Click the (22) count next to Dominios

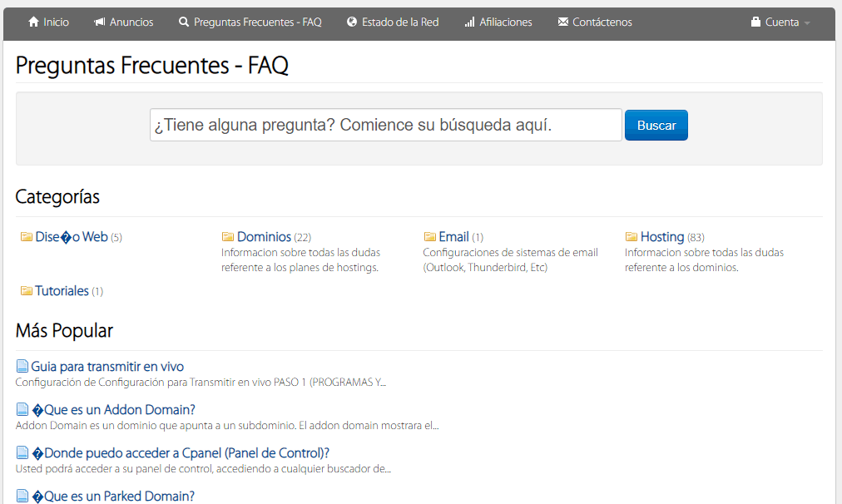pos(302,237)
